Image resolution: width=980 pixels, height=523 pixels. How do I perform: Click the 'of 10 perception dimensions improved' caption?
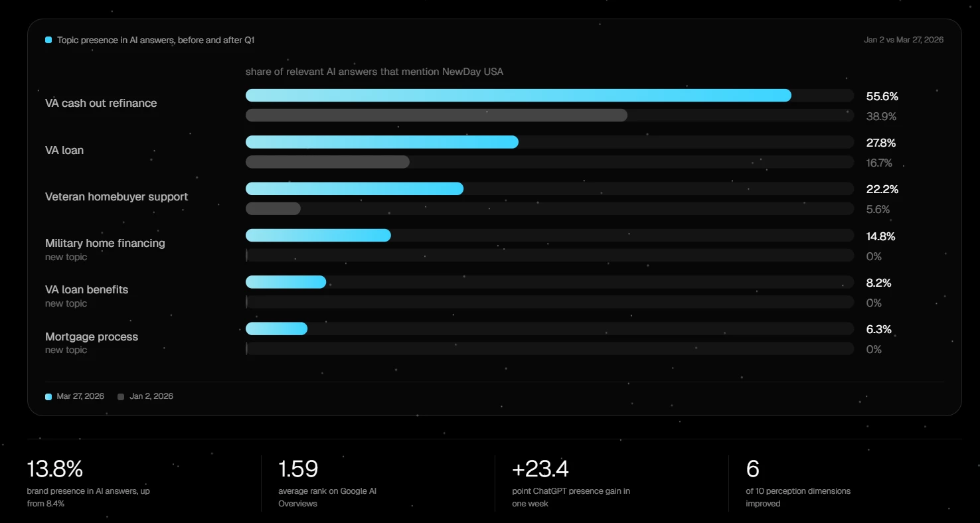pos(798,497)
